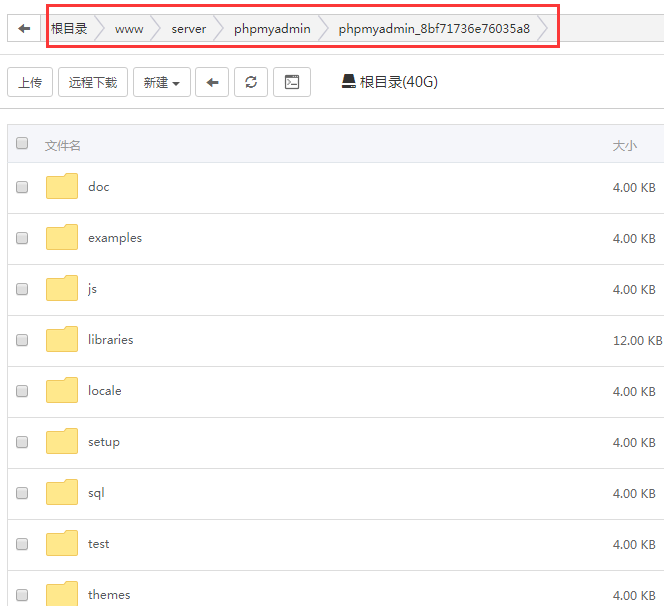Open the locale folder icon

(62, 390)
